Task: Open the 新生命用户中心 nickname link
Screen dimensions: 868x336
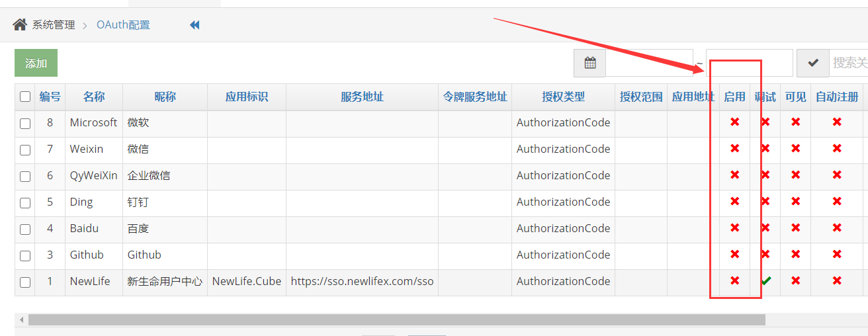Action: click(165, 281)
